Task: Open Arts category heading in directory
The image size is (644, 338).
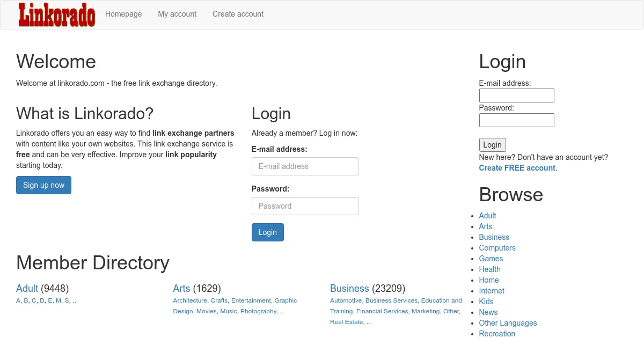Action: tap(181, 289)
